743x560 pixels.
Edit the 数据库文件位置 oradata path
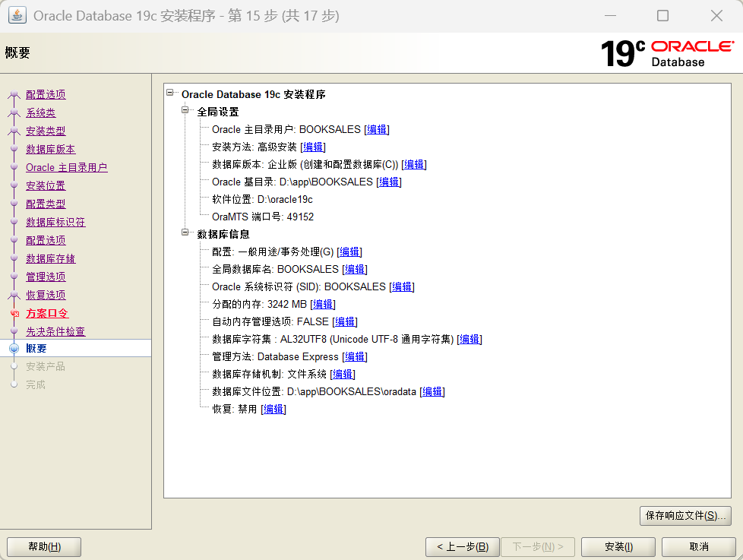(x=432, y=392)
